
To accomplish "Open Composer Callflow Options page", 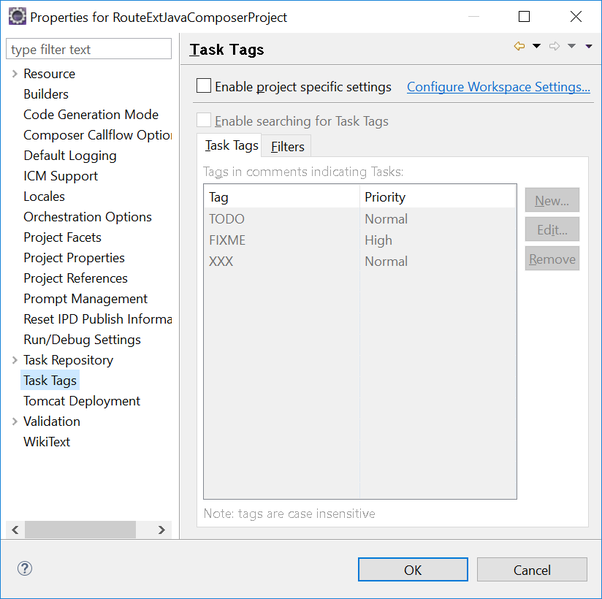I will click(x=98, y=135).
